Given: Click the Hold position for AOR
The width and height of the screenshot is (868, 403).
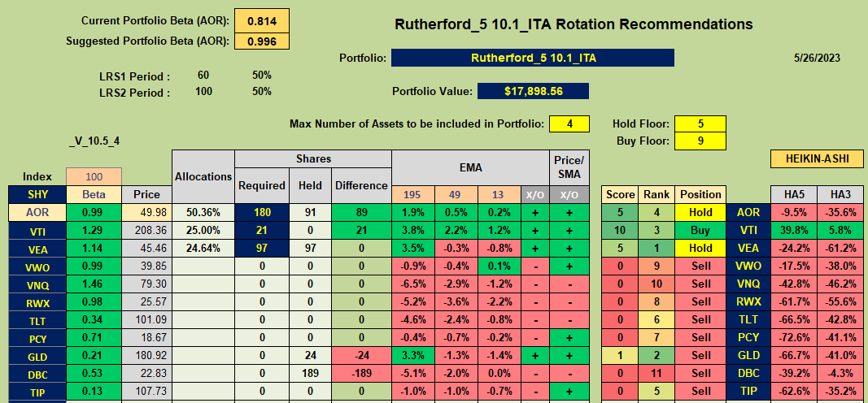Looking at the screenshot, I should [700, 212].
